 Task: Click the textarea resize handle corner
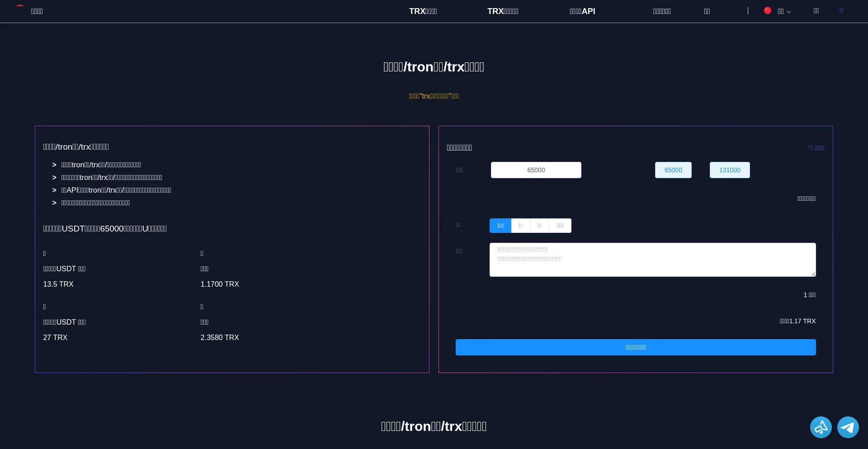813,274
